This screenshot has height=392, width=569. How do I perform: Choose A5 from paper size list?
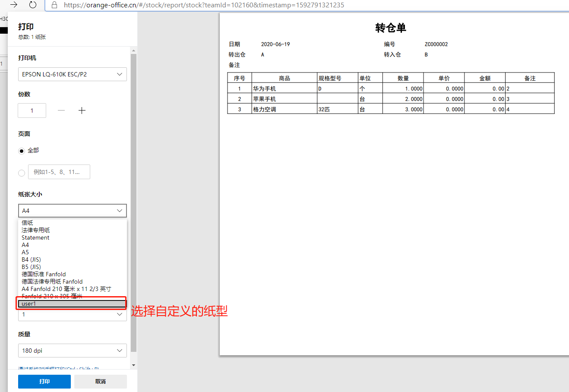pos(25,252)
